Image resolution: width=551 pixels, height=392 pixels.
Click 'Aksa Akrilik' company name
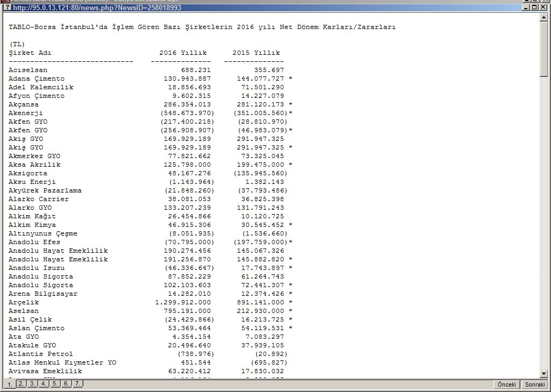pyautogui.click(x=34, y=165)
